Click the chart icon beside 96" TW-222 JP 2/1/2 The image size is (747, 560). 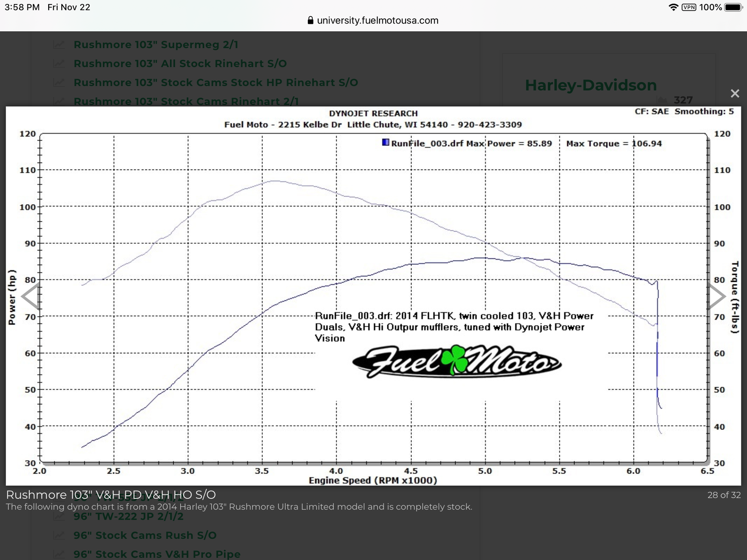(60, 516)
